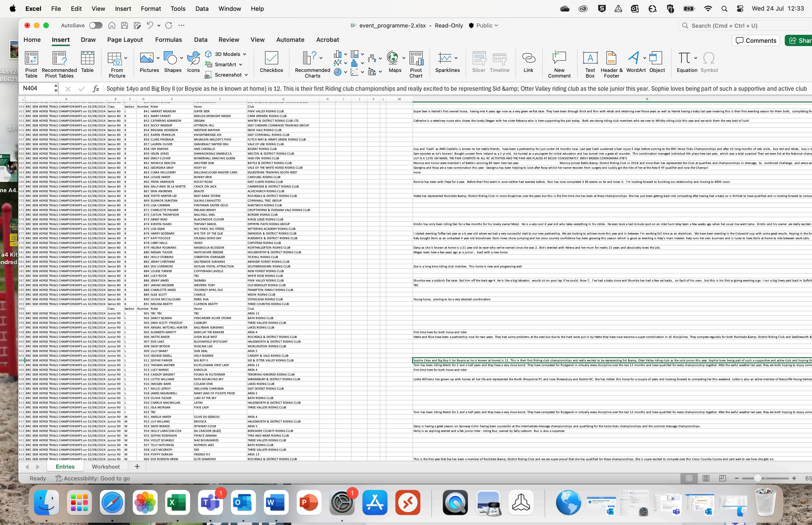This screenshot has height=525, width=812.
Task: Open the Screenshot dropdown arrow
Action: coord(246,75)
